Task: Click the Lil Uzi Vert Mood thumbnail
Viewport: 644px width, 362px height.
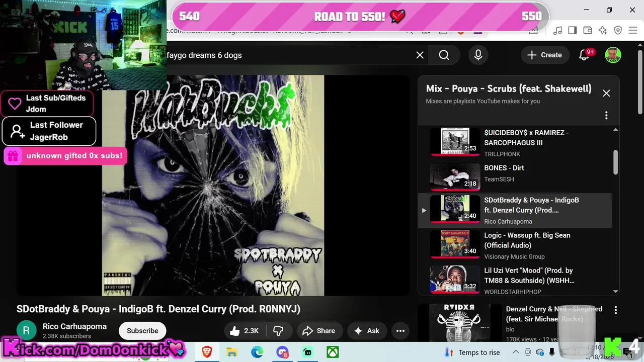Action: [455, 279]
